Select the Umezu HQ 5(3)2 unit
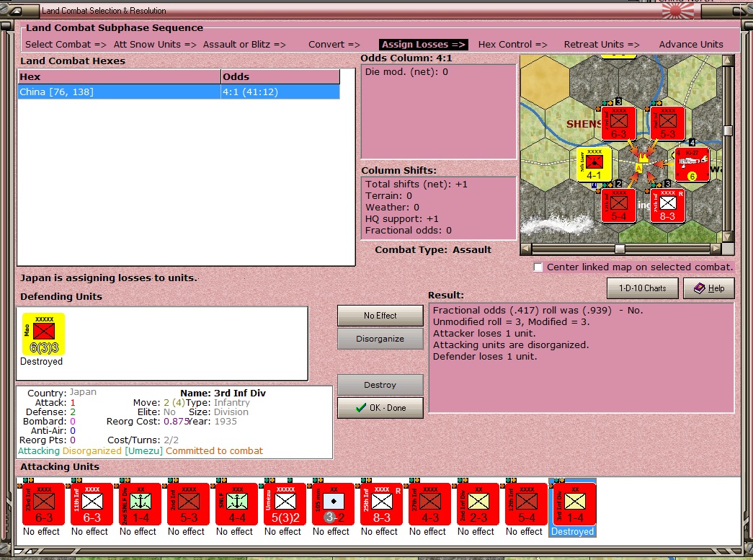Image resolution: width=753 pixels, height=560 pixels. 285,505
